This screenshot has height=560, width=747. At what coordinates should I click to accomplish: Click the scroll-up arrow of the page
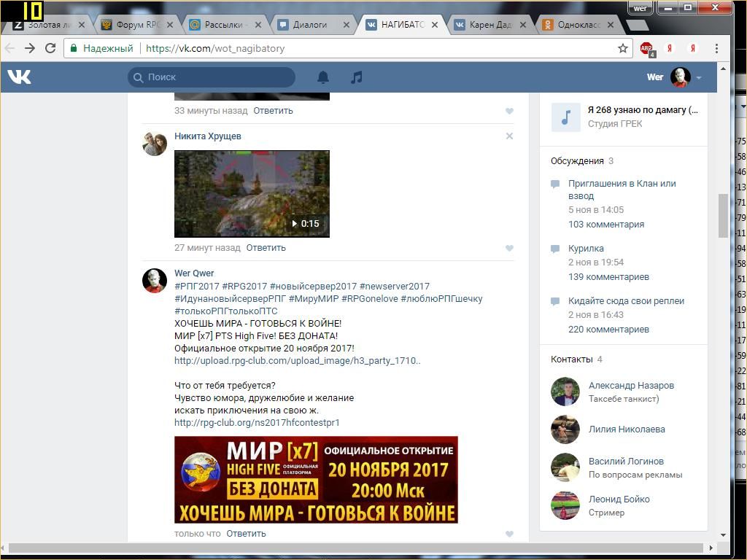723,69
